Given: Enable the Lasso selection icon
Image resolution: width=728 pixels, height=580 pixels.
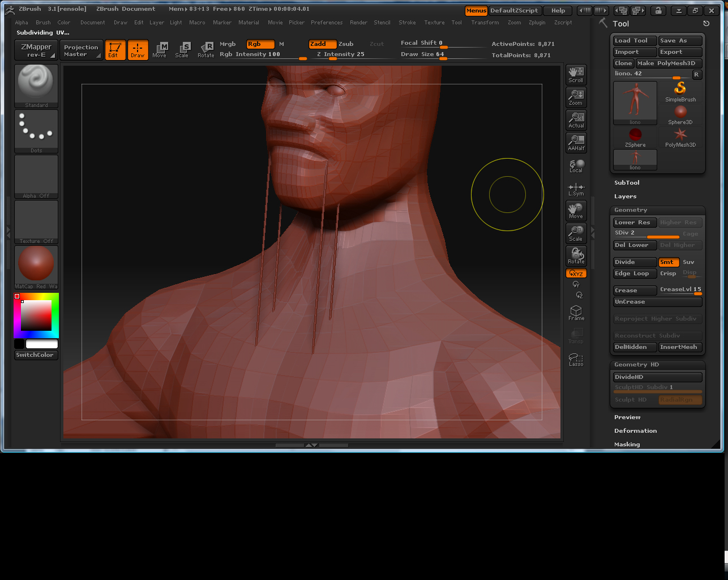Looking at the screenshot, I should pyautogui.click(x=576, y=359).
